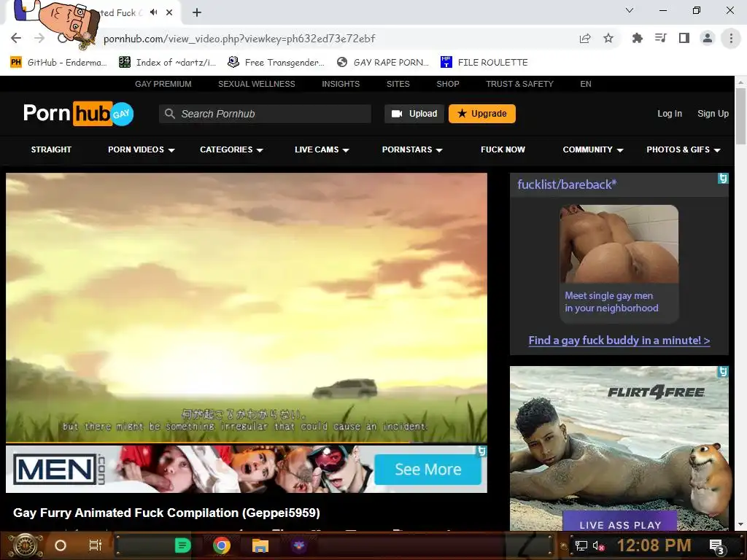This screenshot has height=560, width=747.
Task: Click the Sign Up link
Action: click(x=713, y=114)
